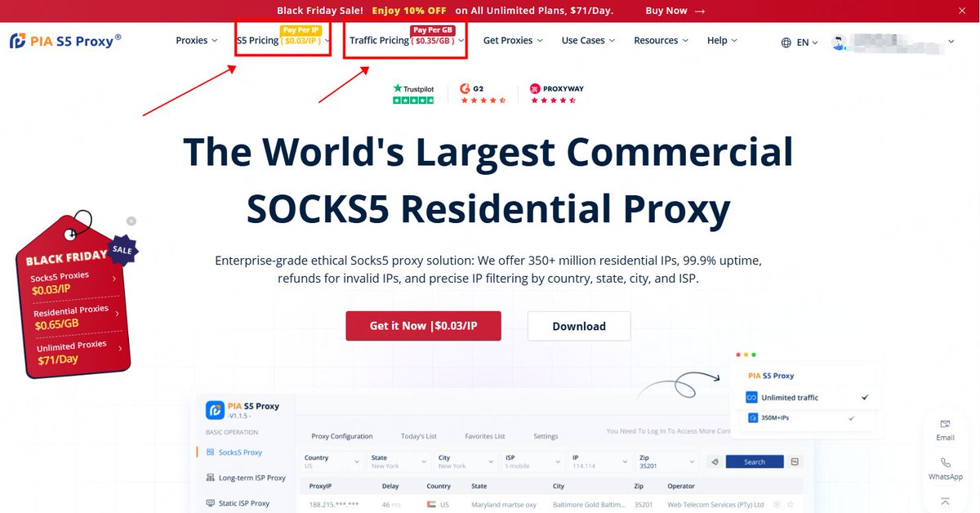Open the S5 Pricing menu
This screenshot has width=980, height=513.
click(x=283, y=40)
